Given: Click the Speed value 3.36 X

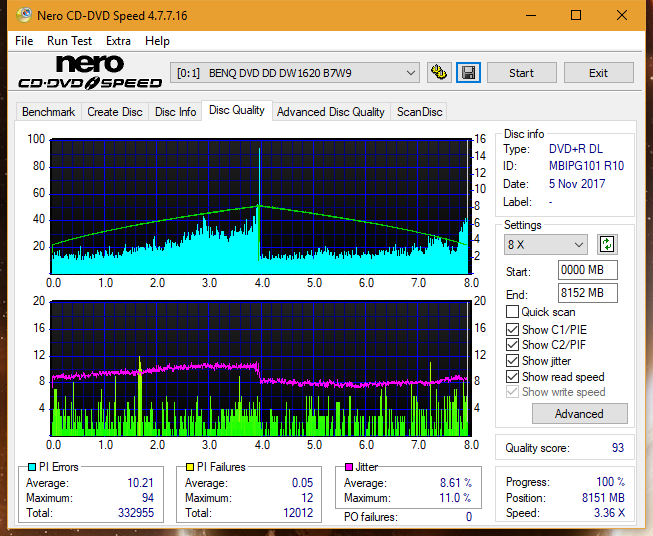Looking at the screenshot, I should (609, 513).
